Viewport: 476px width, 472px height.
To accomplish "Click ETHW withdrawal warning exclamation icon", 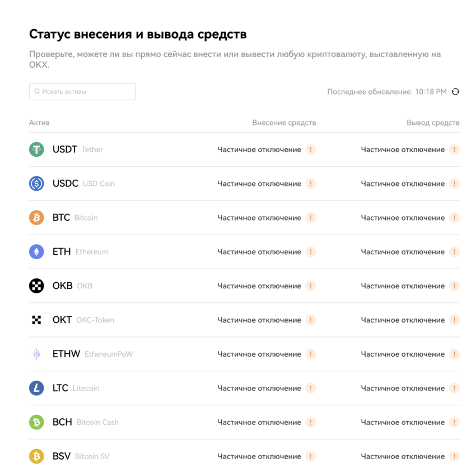I will [454, 354].
